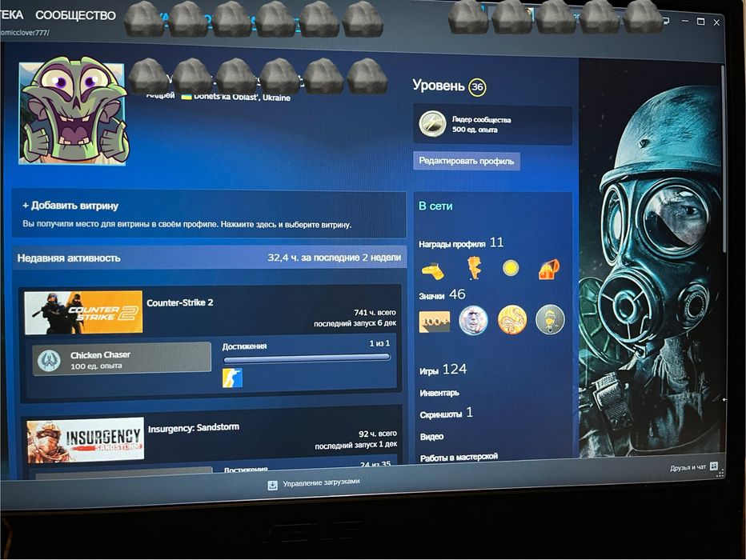746x560 pixels.
Task: Click the blue face portrait badge
Action: click(473, 321)
